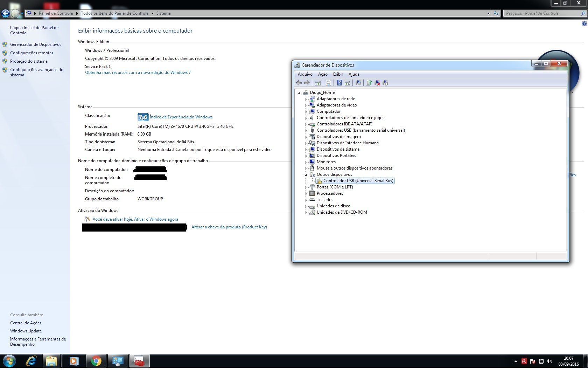
Task: Click Alterar a chave do produto link
Action: click(x=229, y=227)
